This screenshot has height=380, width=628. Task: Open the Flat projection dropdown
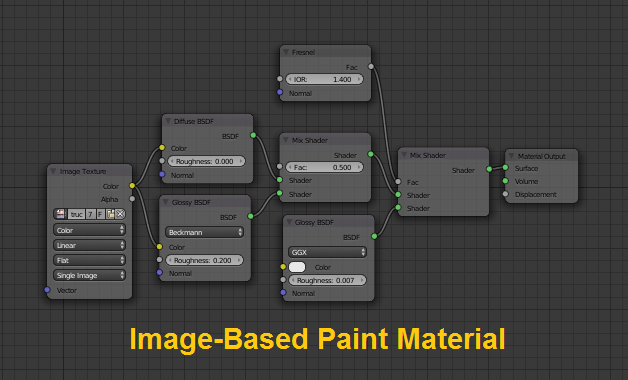(89, 260)
